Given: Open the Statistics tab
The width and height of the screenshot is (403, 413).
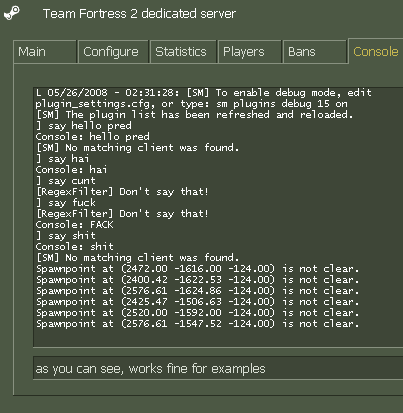Looking at the screenshot, I should click(x=183, y=52).
